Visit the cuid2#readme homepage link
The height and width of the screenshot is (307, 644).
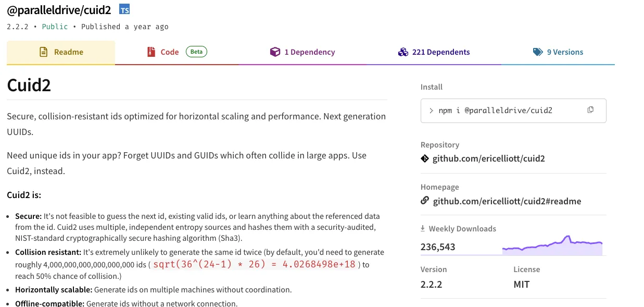[507, 201]
